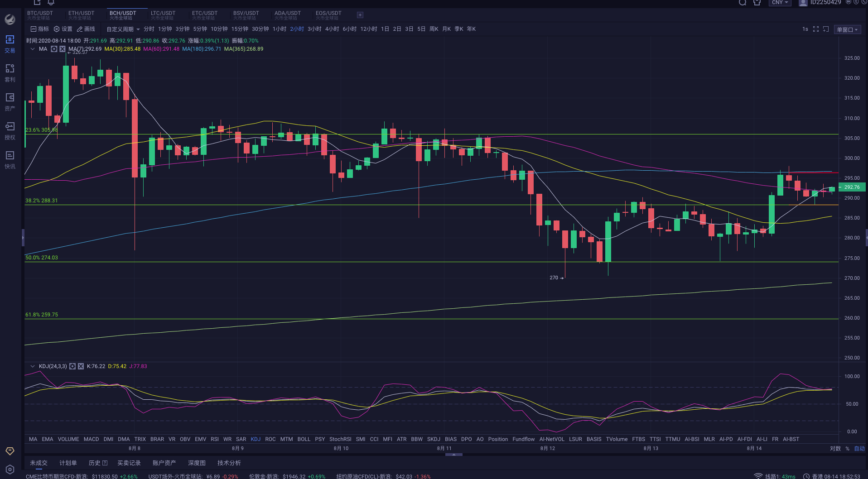This screenshot has width=868, height=479.
Task: Toggle 对数 logarithmic price scale
Action: 835,448
